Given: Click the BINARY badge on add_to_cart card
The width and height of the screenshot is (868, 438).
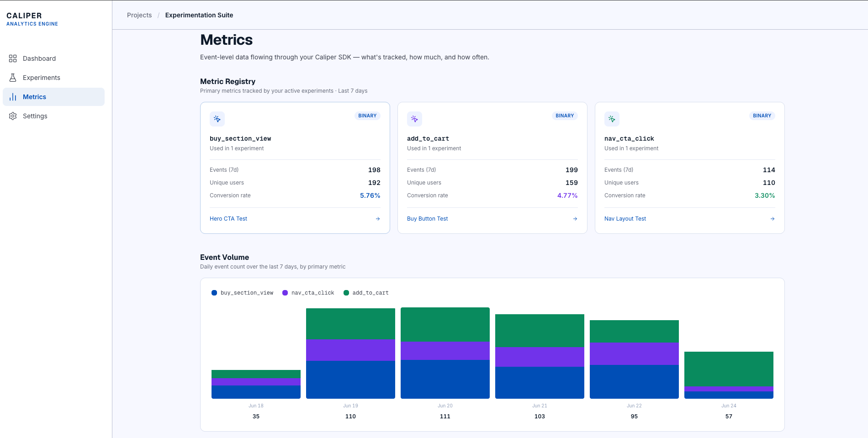Looking at the screenshot, I should pos(565,116).
